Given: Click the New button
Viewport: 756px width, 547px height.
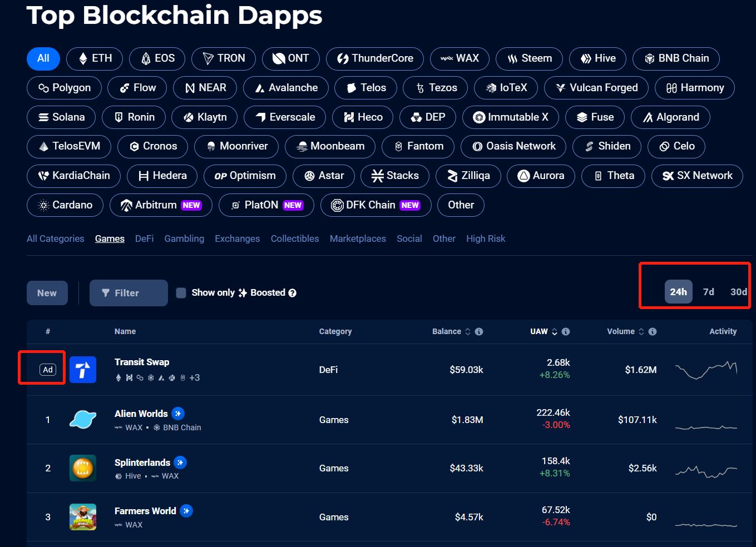Looking at the screenshot, I should click(x=47, y=293).
